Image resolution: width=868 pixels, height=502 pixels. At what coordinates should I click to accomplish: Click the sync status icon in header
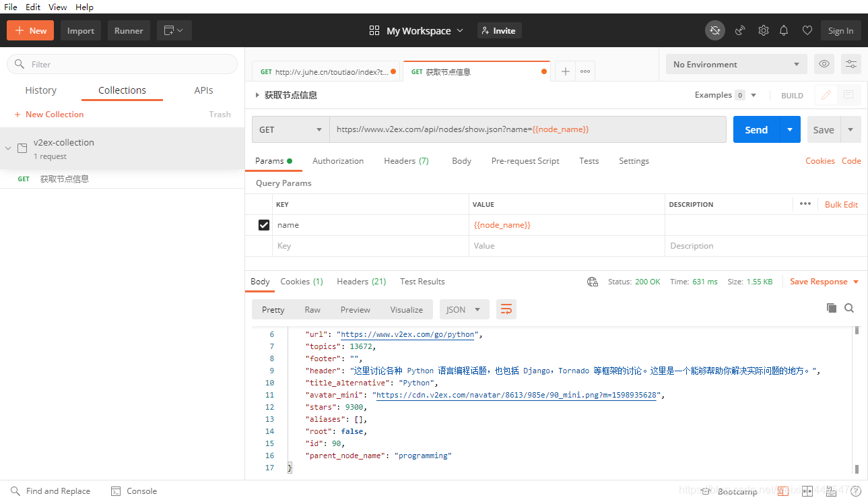(715, 30)
